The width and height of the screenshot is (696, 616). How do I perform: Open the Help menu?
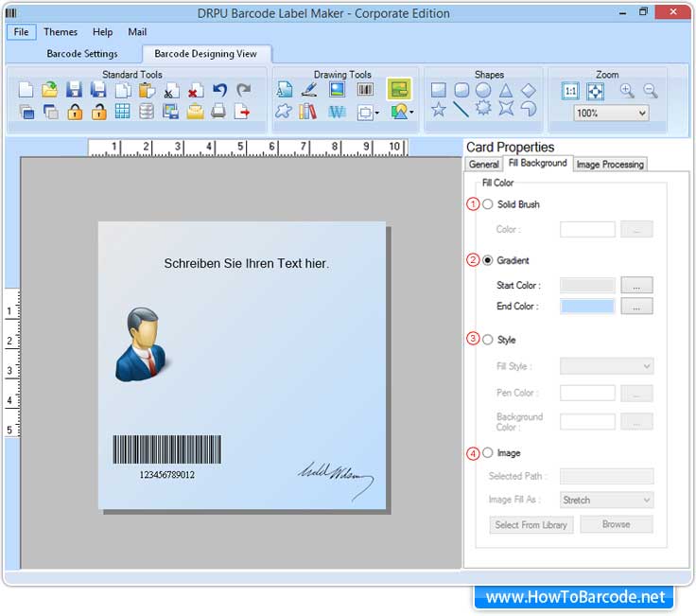coord(102,32)
